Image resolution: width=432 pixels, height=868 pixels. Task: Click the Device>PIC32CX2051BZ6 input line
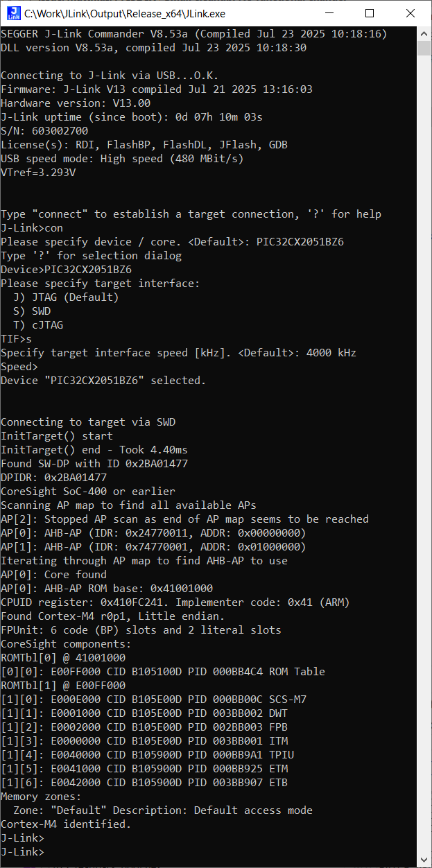pos(67,269)
